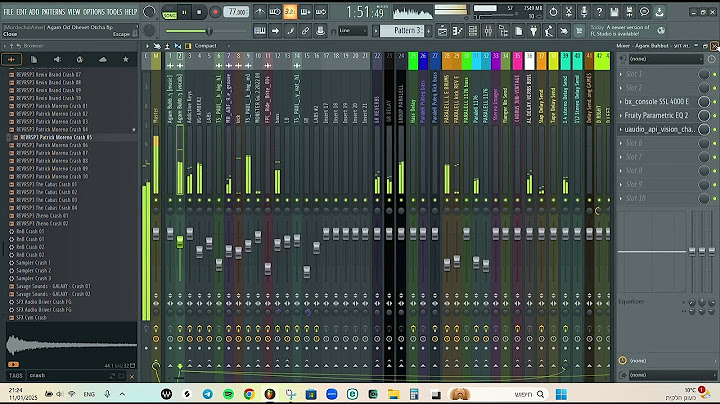The image size is (720, 404).
Task: Select REVRSP3 Patrick Moreno Crash 05 sample
Action: click(56, 137)
